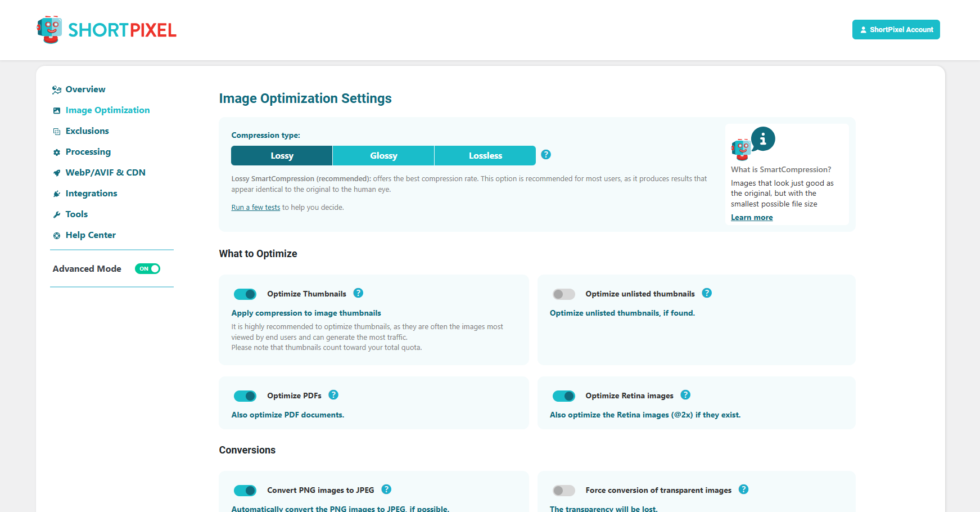Disable the Optimize Thumbnails toggle
Image resolution: width=980 pixels, height=512 pixels.
[245, 294]
